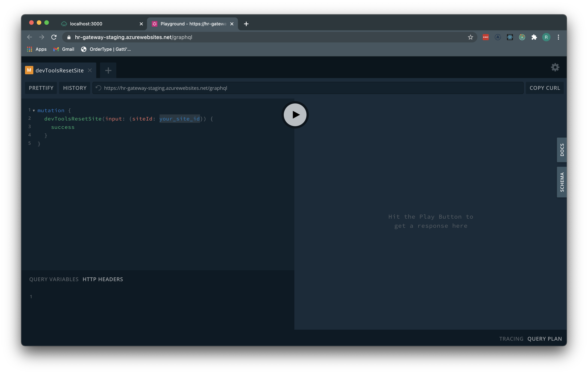The width and height of the screenshot is (588, 374).
Task: Click the devToolsResetSite field name in editor
Action: pos(73,119)
